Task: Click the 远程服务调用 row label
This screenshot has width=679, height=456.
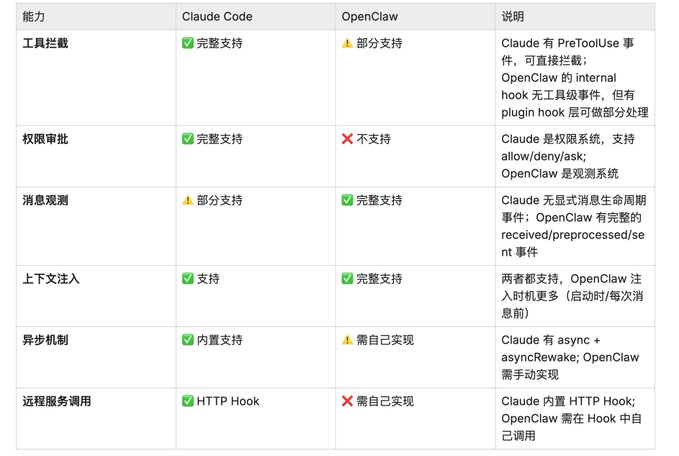Action: click(x=57, y=401)
